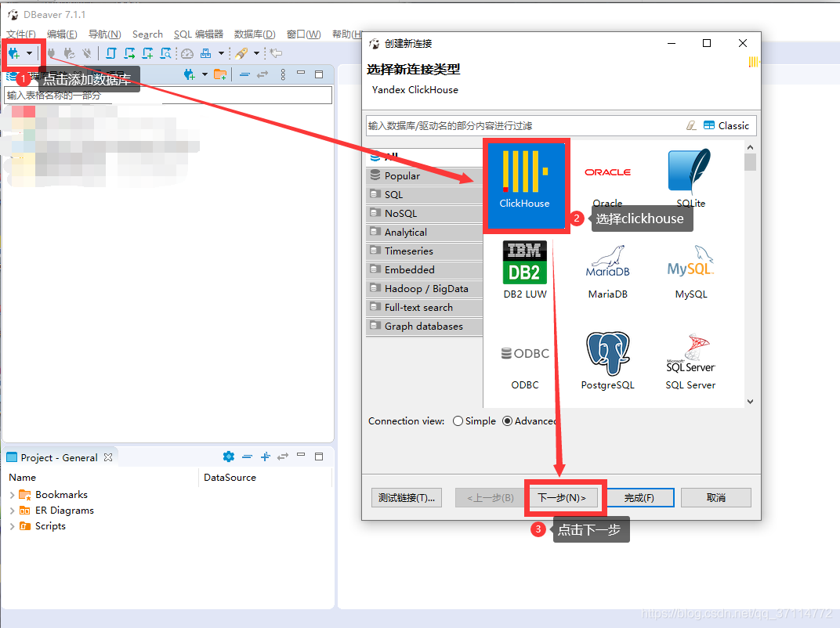Click the database/driver name filter field in dialog
The image size is (840, 628).
[x=525, y=126]
